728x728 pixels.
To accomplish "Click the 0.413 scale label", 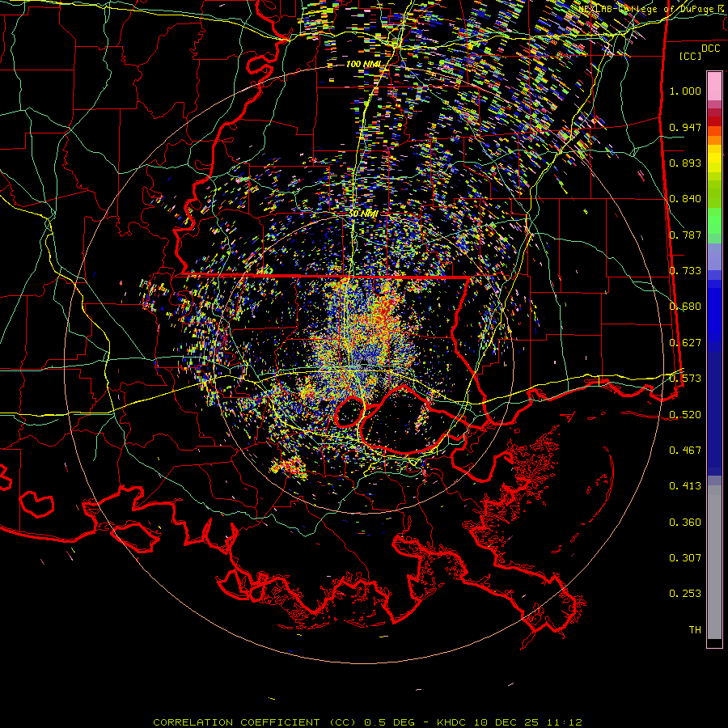I will [x=685, y=486].
